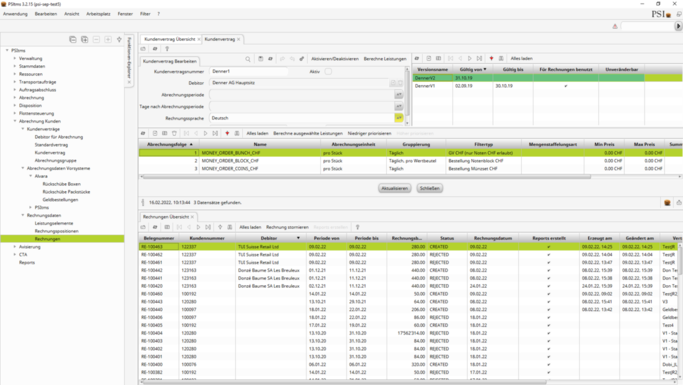Open the Bearbeiten menu
This screenshot has width=683, height=385.
click(x=46, y=14)
